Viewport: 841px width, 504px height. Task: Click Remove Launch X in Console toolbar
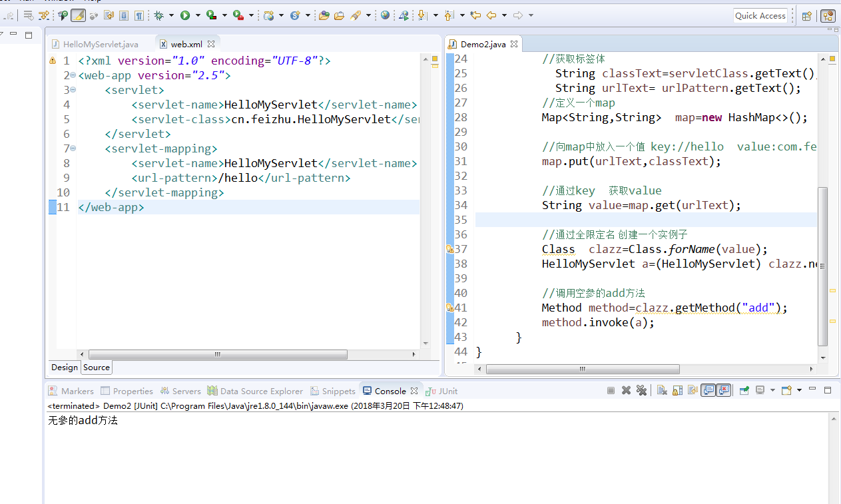[x=626, y=391]
